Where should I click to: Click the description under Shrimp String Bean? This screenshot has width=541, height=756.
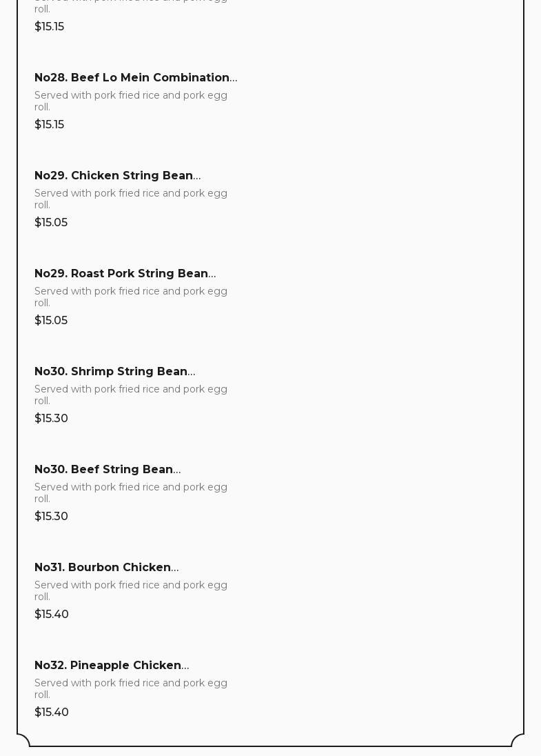[131, 395]
